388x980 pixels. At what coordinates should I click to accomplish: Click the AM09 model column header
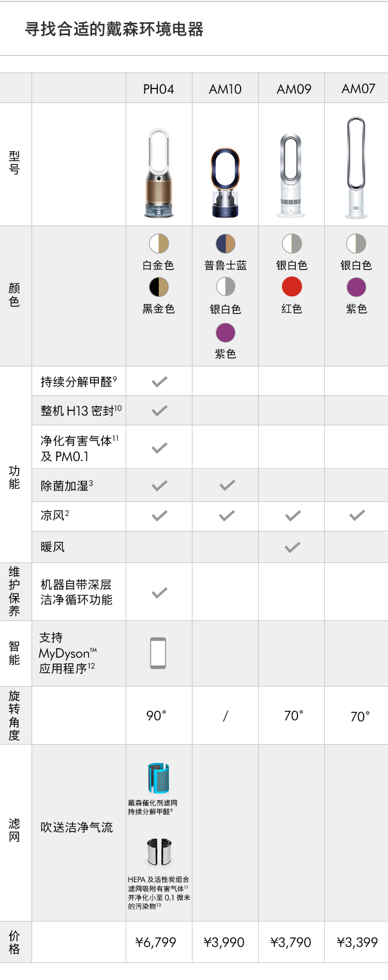coord(294,89)
